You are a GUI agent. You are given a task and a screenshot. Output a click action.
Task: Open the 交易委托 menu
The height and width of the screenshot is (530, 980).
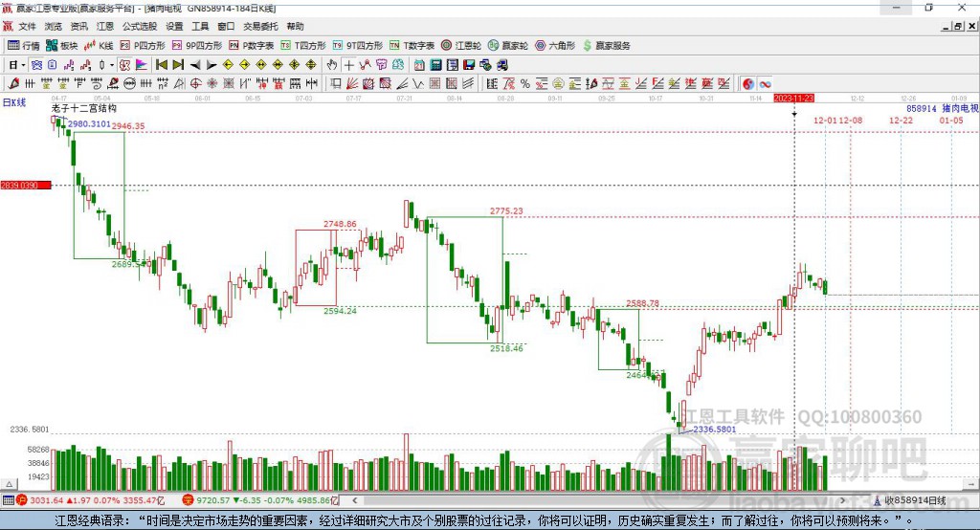point(260,26)
